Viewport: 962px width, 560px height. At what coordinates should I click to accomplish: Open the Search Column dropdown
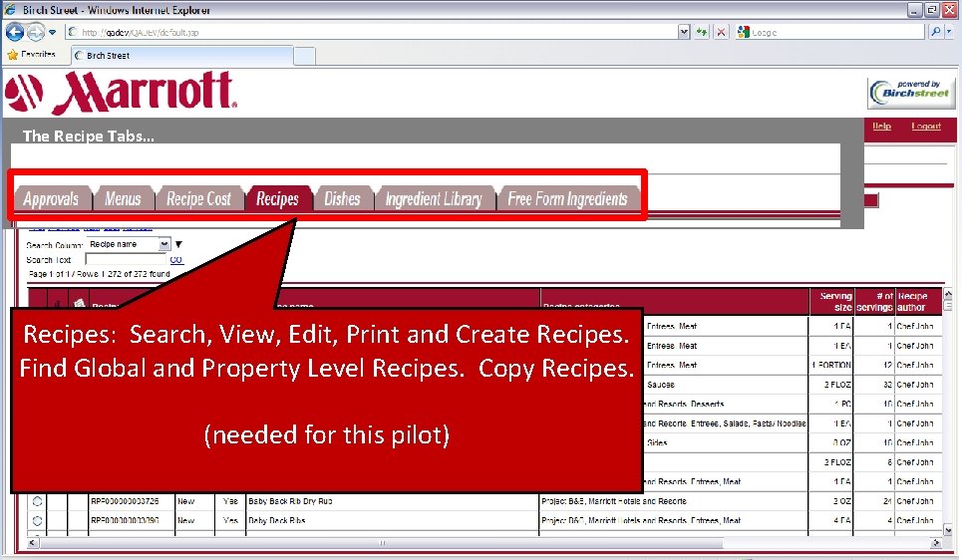128,244
